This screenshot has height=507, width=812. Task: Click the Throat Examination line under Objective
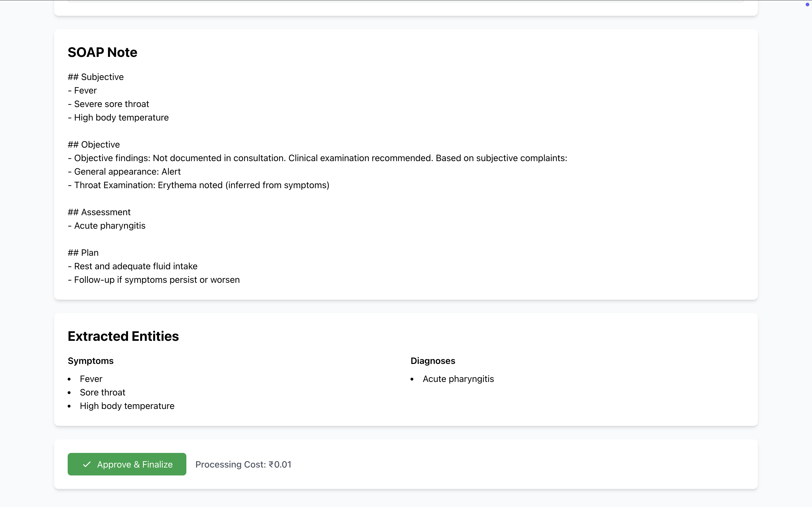198,185
